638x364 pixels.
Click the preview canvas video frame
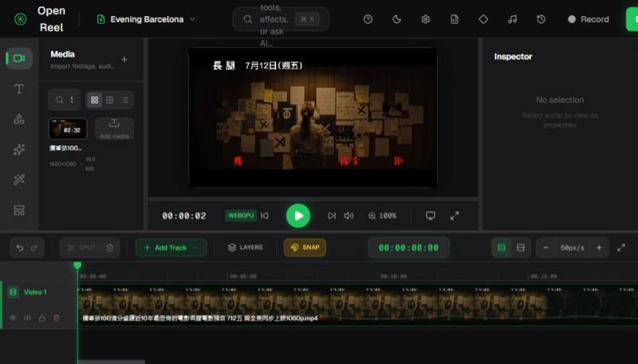(313, 117)
